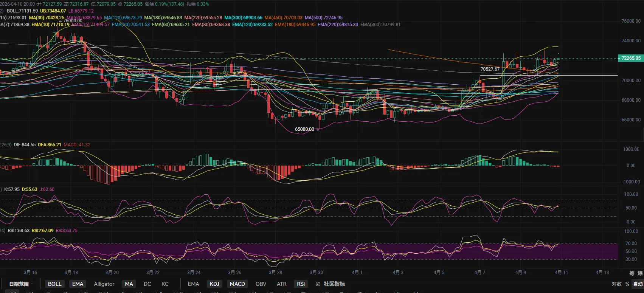This screenshot has height=293, width=644.
Task: Enable the Alligator indicator
Action: tap(104, 284)
